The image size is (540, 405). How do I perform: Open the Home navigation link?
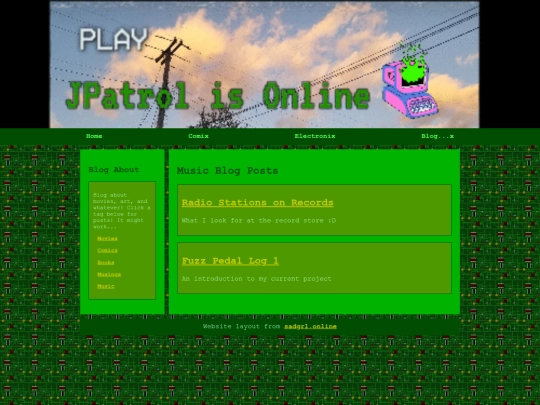pyautogui.click(x=94, y=136)
